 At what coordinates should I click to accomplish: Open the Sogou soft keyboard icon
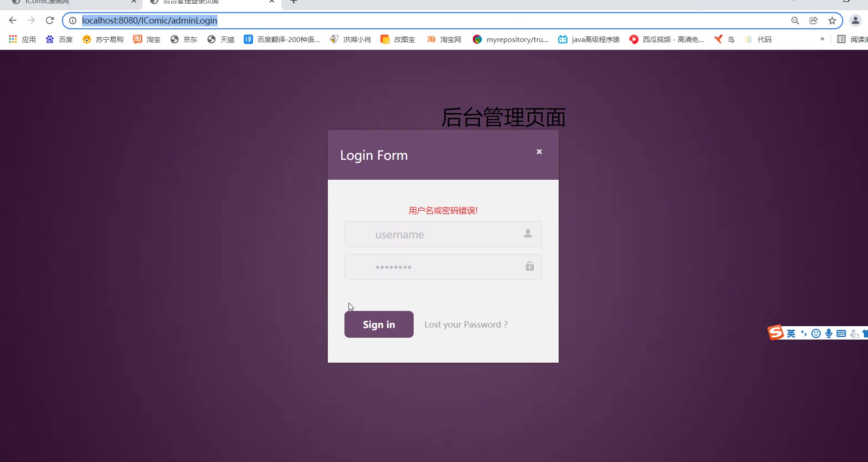(841, 334)
